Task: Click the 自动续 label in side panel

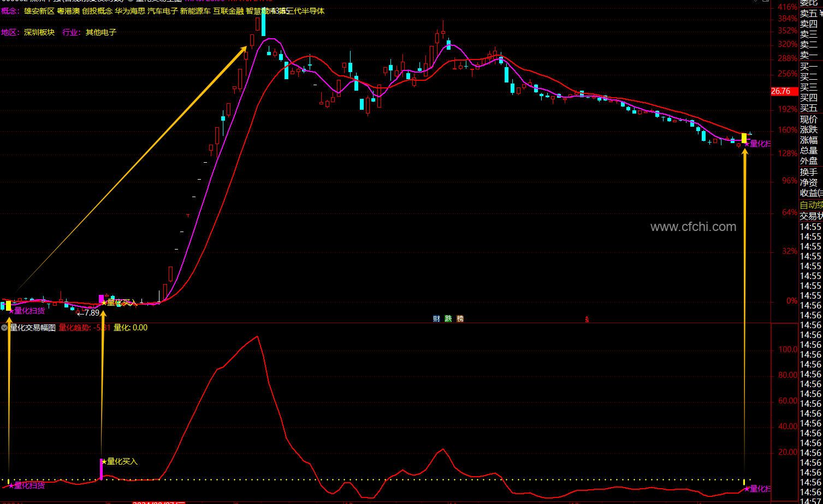Action: click(810, 205)
